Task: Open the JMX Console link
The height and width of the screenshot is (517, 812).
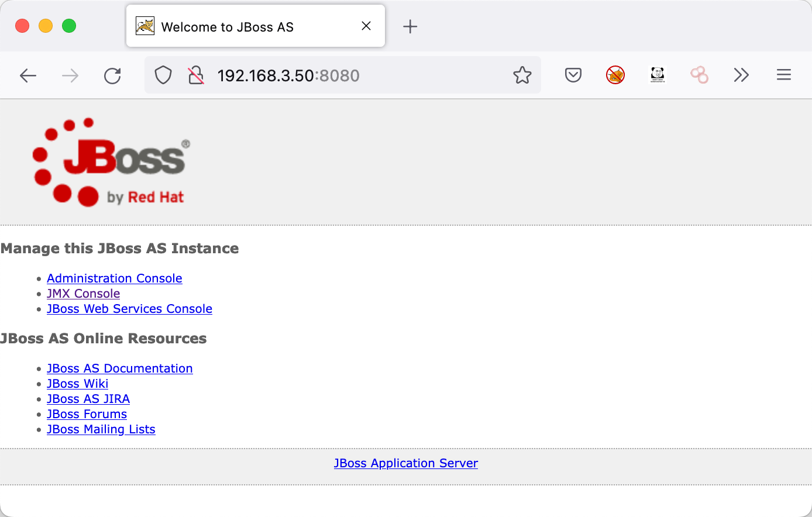Action: pyautogui.click(x=83, y=294)
